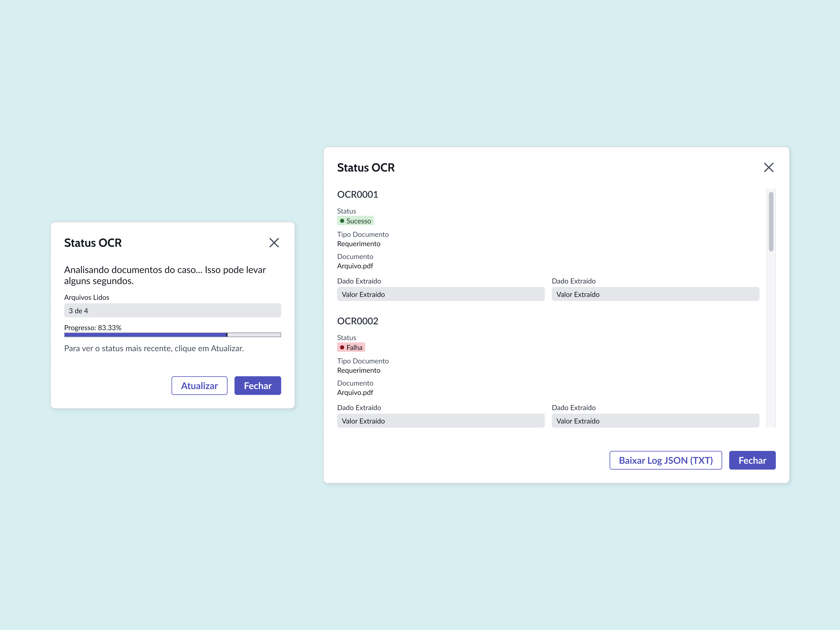This screenshot has width=840, height=630.
Task: Click the Progresso: 83.33% label
Action: (x=93, y=327)
